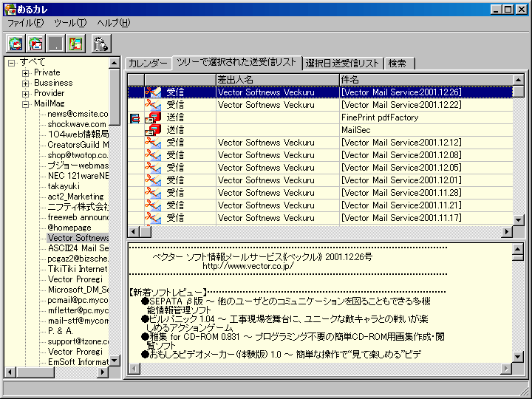Select the CreatorsGuild tree item
This screenshot has width=532, height=399.
[78, 145]
